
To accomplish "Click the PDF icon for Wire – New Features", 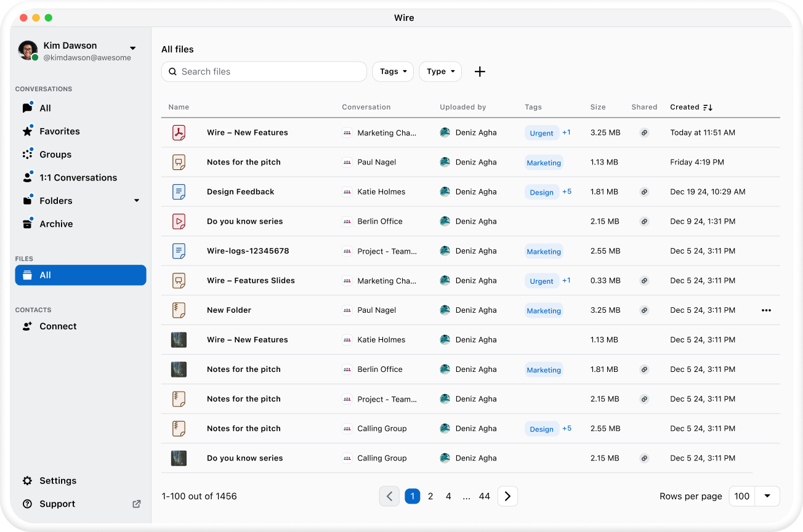I will tap(179, 132).
